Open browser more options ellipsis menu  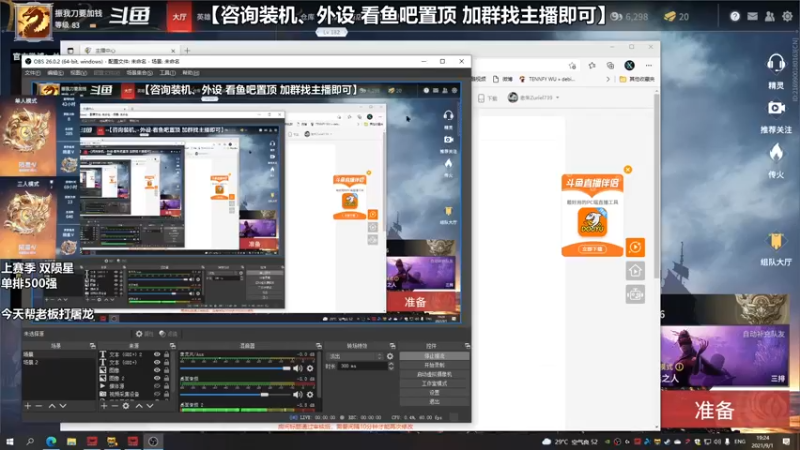[x=648, y=65]
